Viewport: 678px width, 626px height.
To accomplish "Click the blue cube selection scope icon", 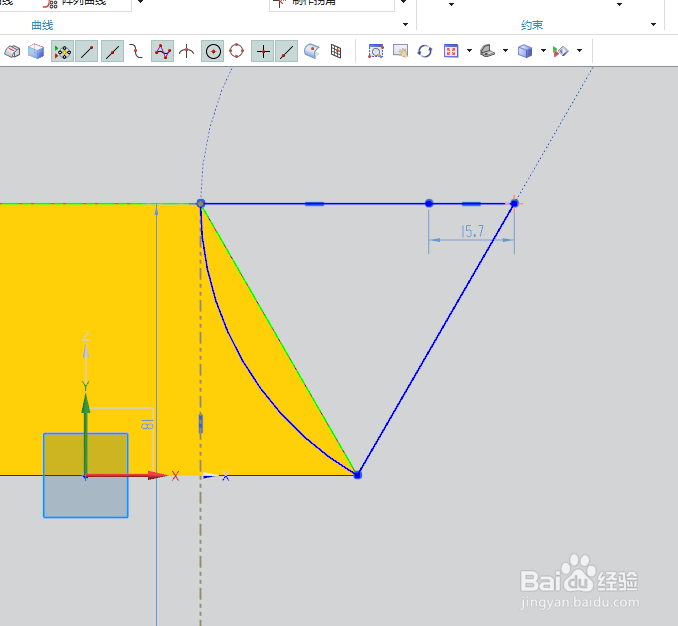I will click(x=36, y=51).
